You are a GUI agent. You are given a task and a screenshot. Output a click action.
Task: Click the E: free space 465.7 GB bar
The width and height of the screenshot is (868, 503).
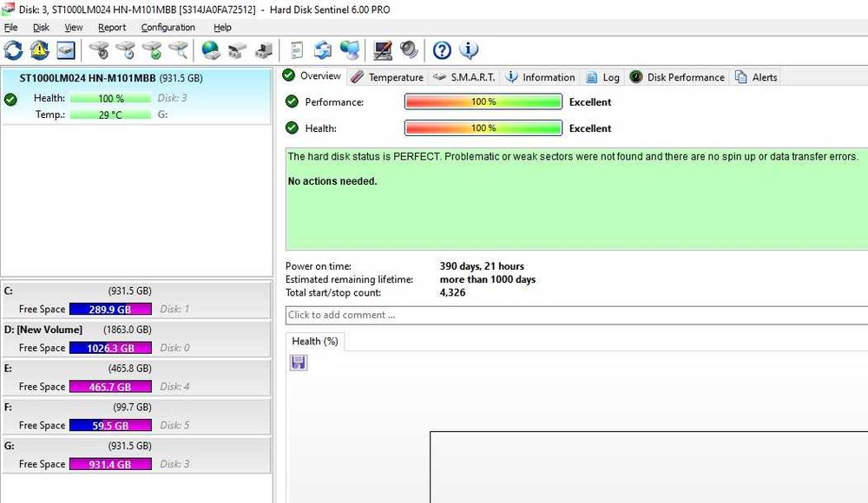[x=110, y=386]
